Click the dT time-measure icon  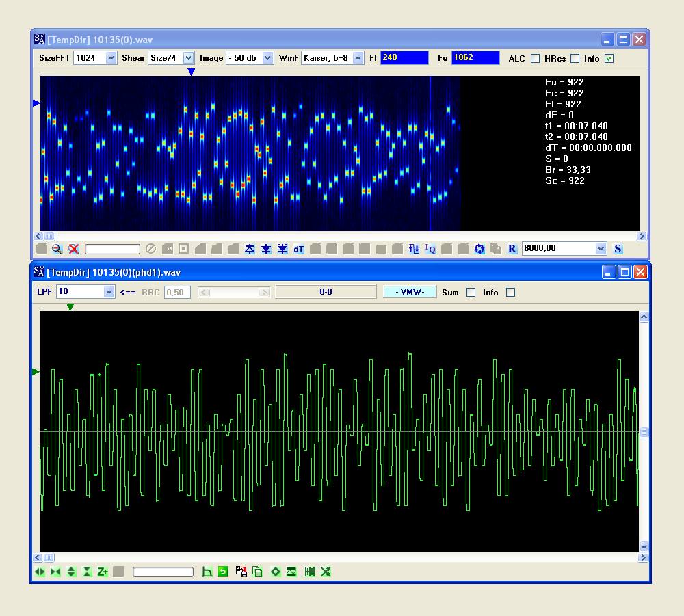[299, 249]
